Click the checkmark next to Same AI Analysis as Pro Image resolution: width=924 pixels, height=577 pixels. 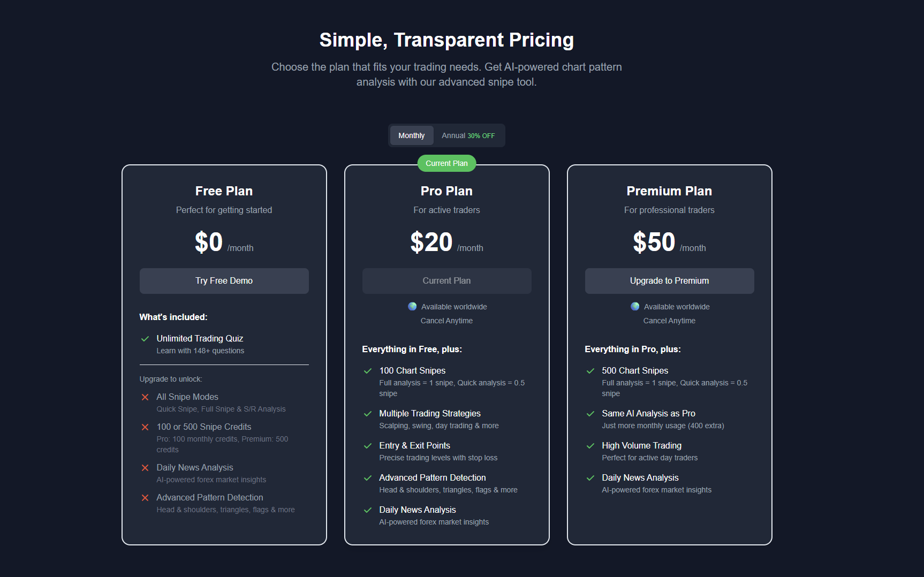pyautogui.click(x=590, y=414)
